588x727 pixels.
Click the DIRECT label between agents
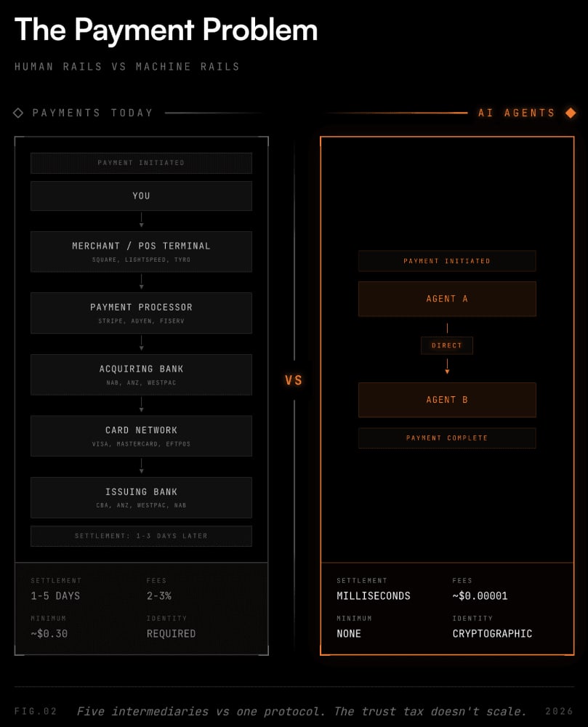point(447,345)
